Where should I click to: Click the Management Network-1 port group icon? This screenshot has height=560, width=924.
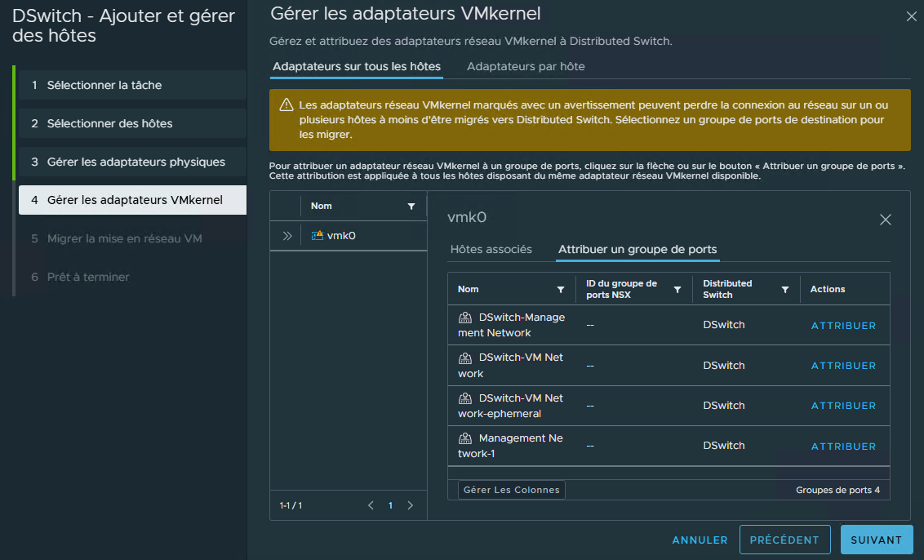click(x=465, y=438)
